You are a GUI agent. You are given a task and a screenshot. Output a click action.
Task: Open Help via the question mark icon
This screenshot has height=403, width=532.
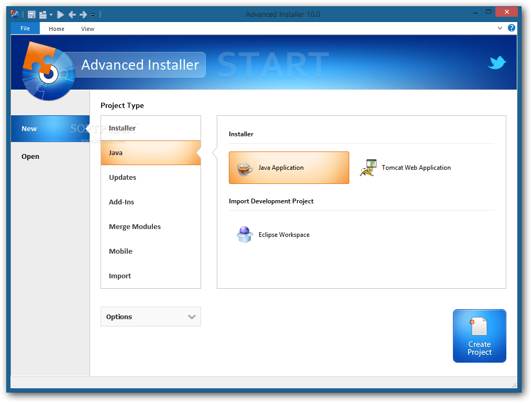(x=512, y=28)
